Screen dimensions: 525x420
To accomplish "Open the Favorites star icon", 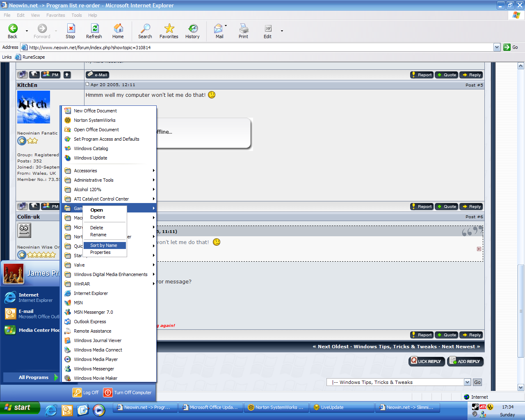I will (169, 28).
